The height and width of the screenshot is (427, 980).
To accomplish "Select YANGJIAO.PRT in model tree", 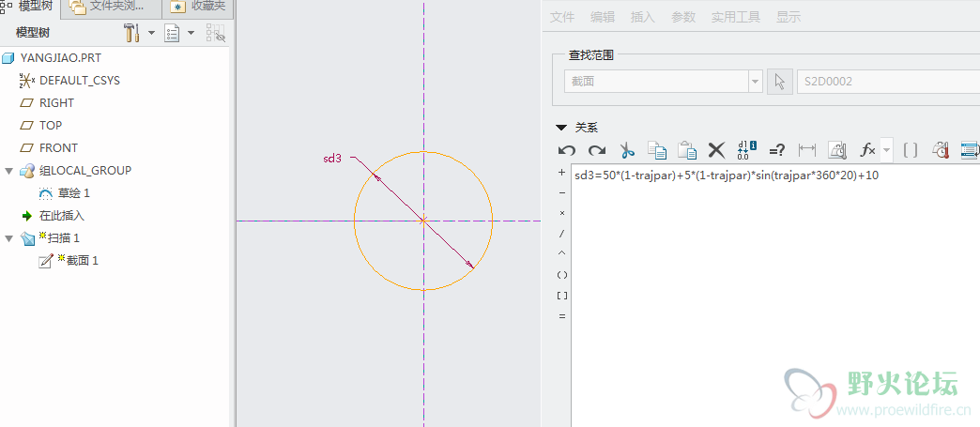I will pyautogui.click(x=61, y=58).
